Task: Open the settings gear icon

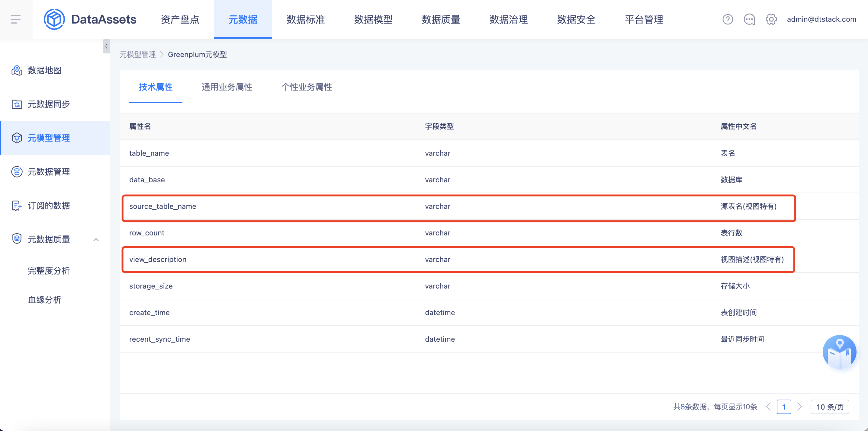Action: point(771,19)
